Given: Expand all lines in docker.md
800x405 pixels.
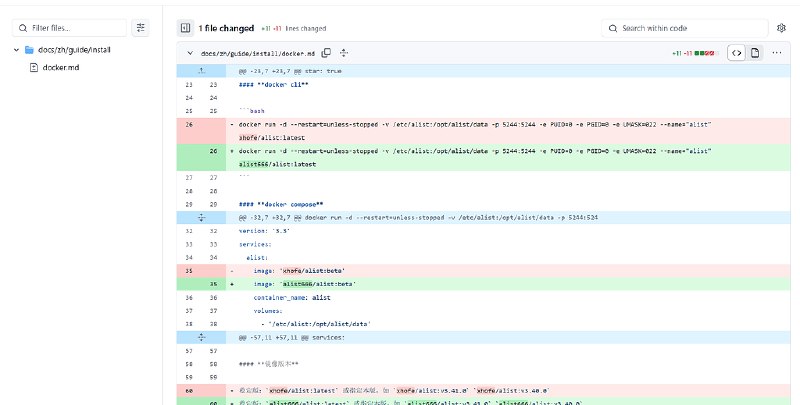Looking at the screenshot, I should coord(344,53).
